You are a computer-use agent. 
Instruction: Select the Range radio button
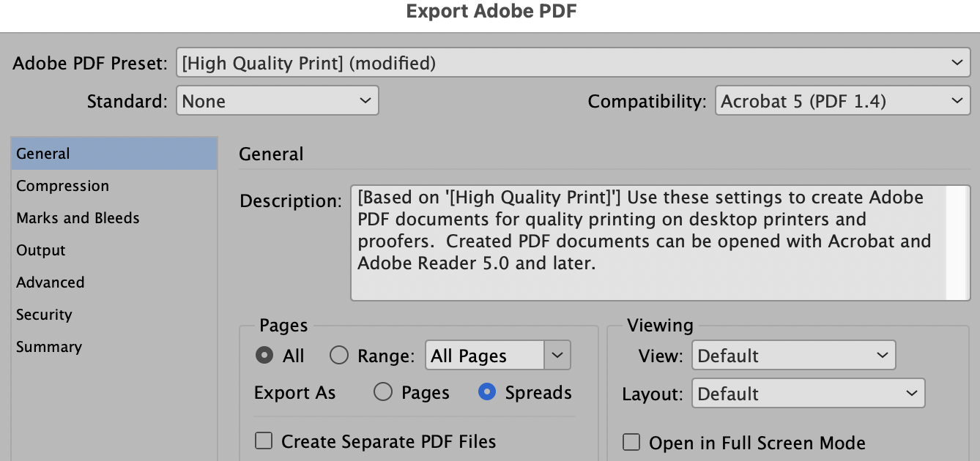click(338, 355)
